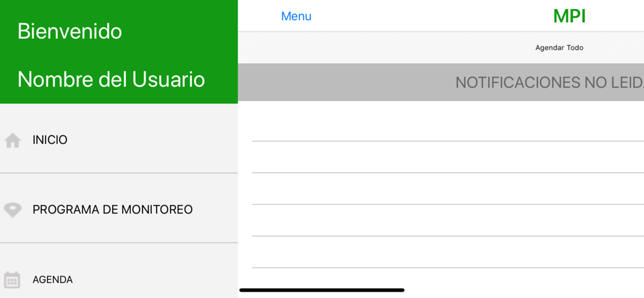The width and height of the screenshot is (644, 298).
Task: Open the INICIO menu entry
Action: pos(118,139)
